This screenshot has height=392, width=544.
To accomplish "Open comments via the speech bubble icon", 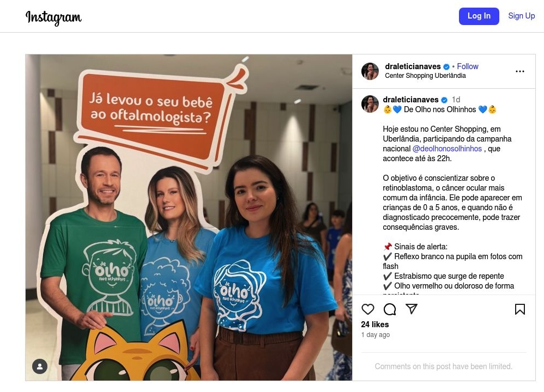I will point(390,309).
